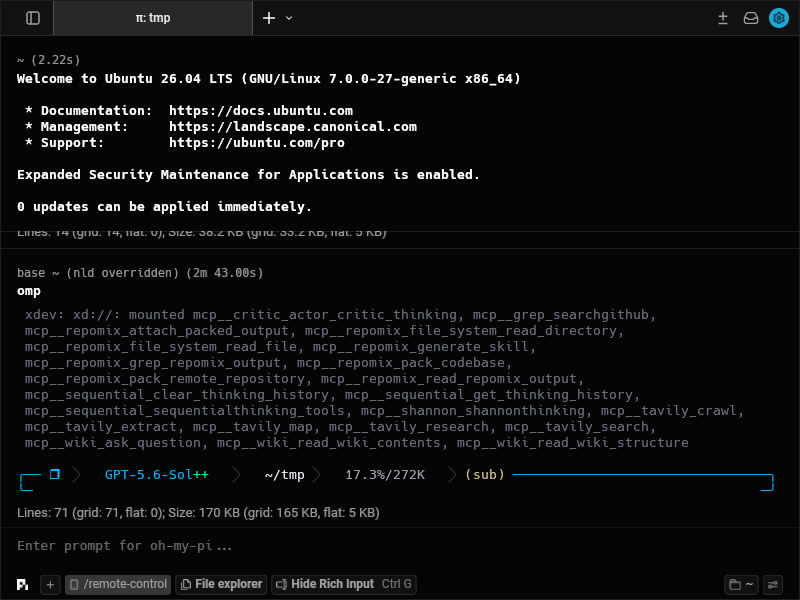Focus the 'Enter prompt for oh-my-pi' input
The width and height of the screenshot is (800, 600).
(400, 546)
